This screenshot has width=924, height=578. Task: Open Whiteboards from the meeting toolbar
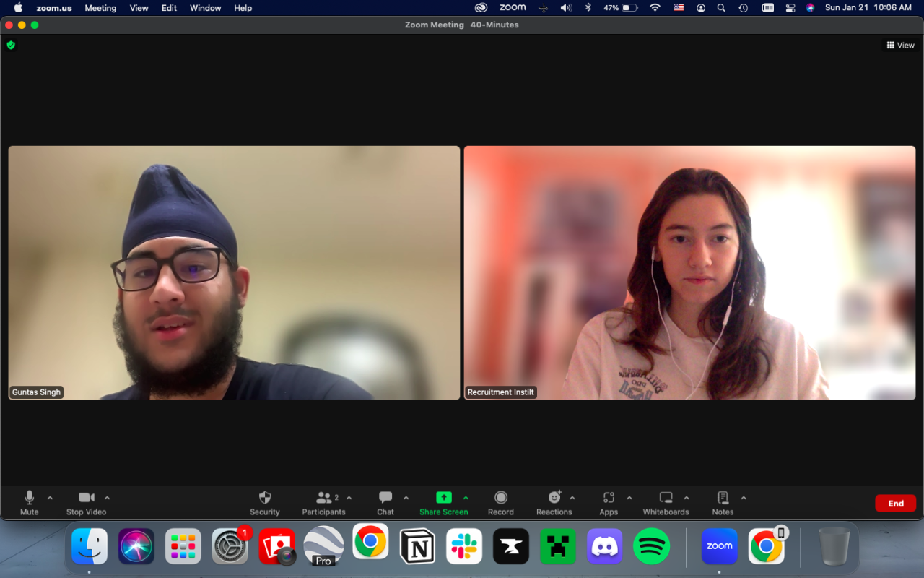(x=666, y=498)
